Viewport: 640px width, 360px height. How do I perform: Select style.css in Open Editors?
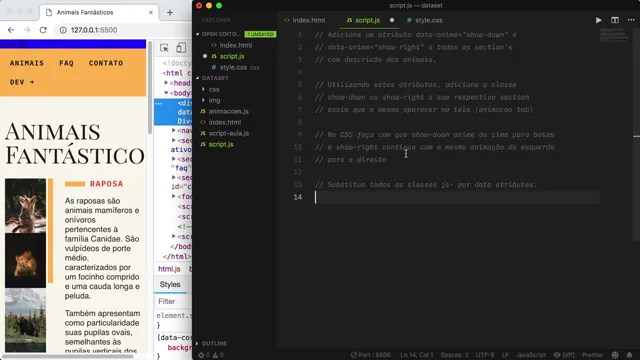[x=233, y=67]
